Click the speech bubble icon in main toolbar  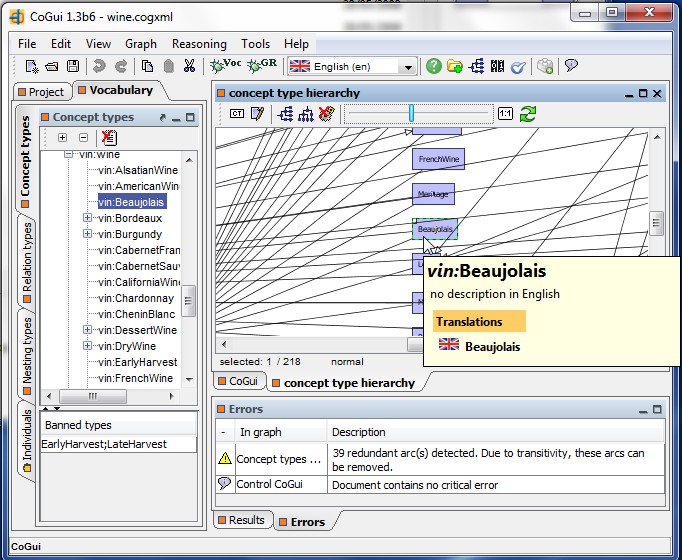click(x=571, y=66)
